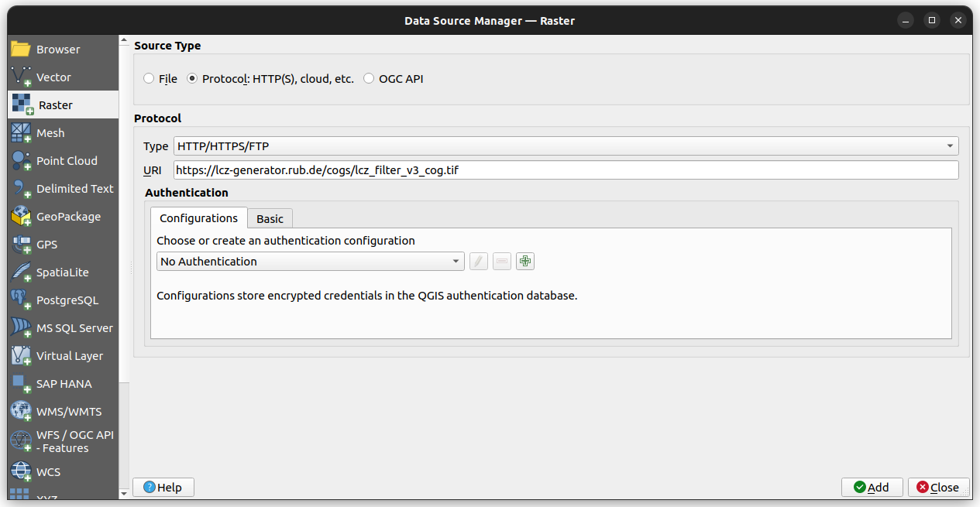Click the Delimited Text label
980x507 pixels.
pos(75,189)
